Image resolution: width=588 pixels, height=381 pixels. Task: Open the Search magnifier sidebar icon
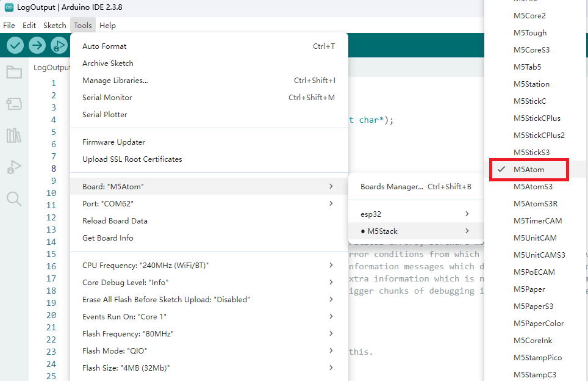[14, 198]
